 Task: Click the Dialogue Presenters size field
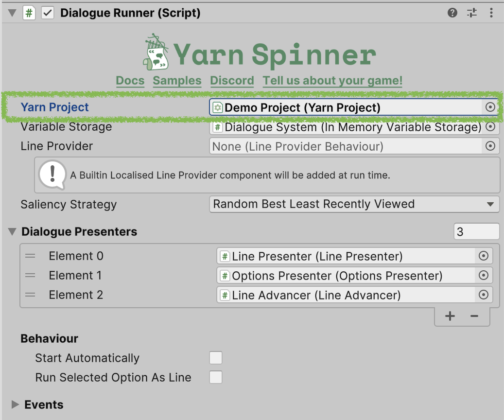[x=476, y=232]
